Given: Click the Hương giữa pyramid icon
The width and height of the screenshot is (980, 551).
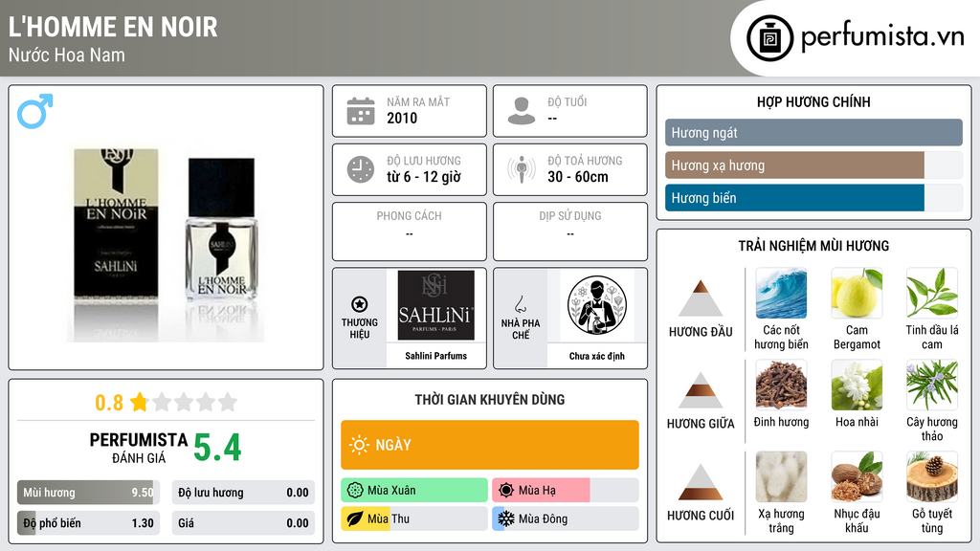Looking at the screenshot, I should coord(701,390).
